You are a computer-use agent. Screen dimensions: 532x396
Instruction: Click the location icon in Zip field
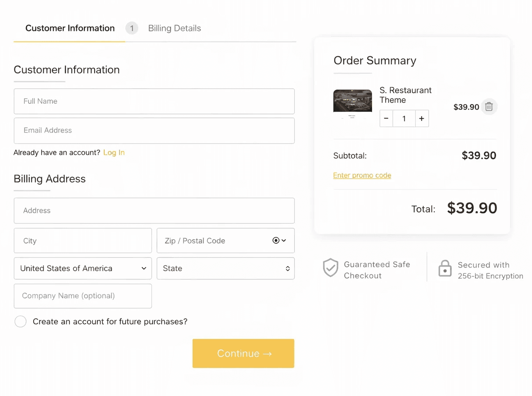pyautogui.click(x=276, y=241)
